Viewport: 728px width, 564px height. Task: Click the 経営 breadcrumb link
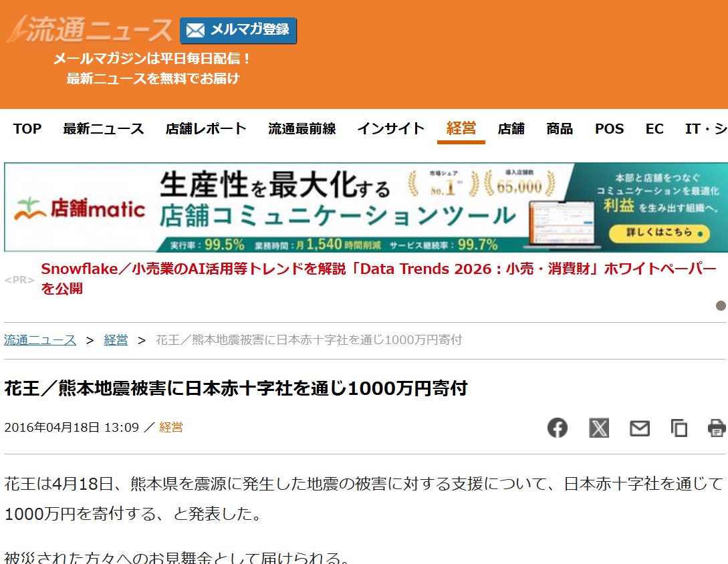(x=116, y=339)
